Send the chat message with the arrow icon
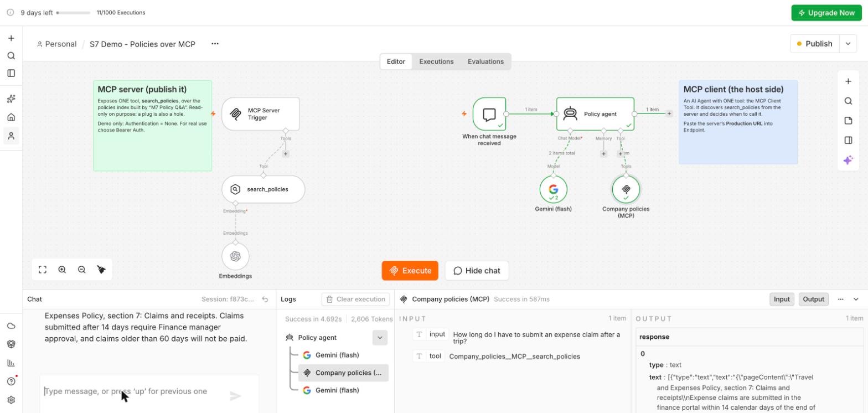Viewport: 868px width, 413px height. [236, 396]
